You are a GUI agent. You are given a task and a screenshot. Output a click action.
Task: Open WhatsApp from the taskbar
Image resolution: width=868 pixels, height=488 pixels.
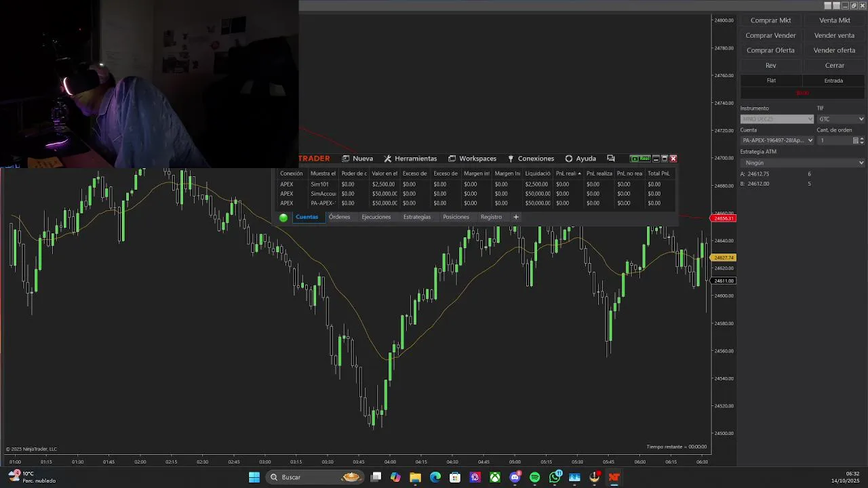(555, 477)
